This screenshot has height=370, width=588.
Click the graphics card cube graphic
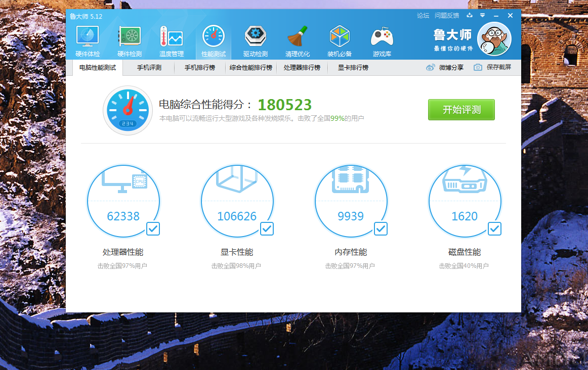tap(237, 179)
